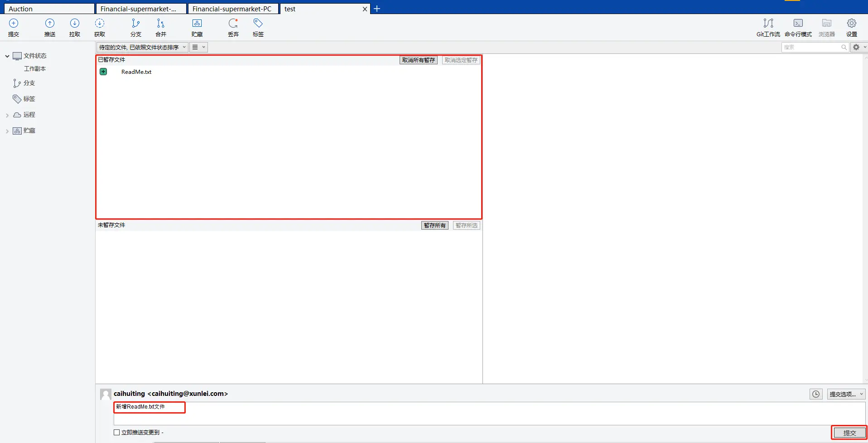The height and width of the screenshot is (443, 868).
Task: Click the 获取 fetch toolbar icon
Action: click(x=100, y=23)
